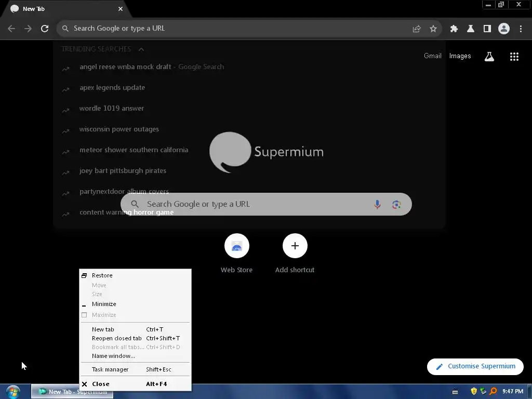Open the Images link
This screenshot has width=532, height=399.
tap(460, 56)
